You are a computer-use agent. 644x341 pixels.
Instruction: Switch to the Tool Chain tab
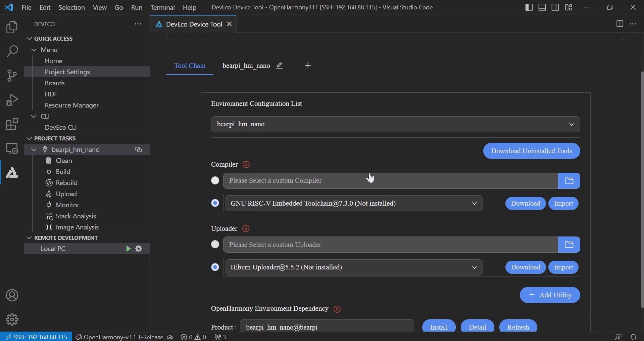tap(190, 66)
